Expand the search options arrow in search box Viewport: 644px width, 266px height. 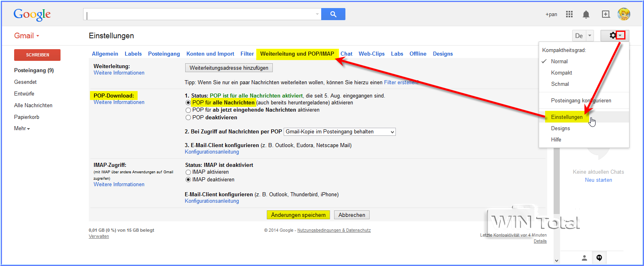317,14
